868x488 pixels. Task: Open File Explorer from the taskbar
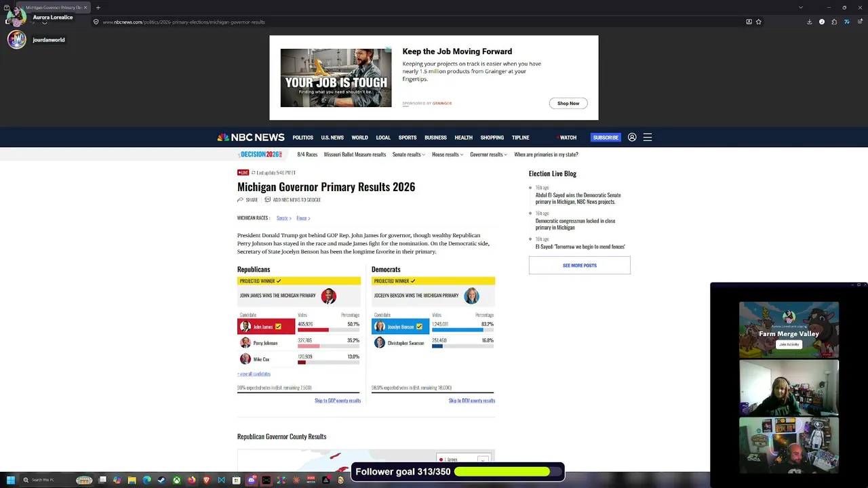point(132,480)
